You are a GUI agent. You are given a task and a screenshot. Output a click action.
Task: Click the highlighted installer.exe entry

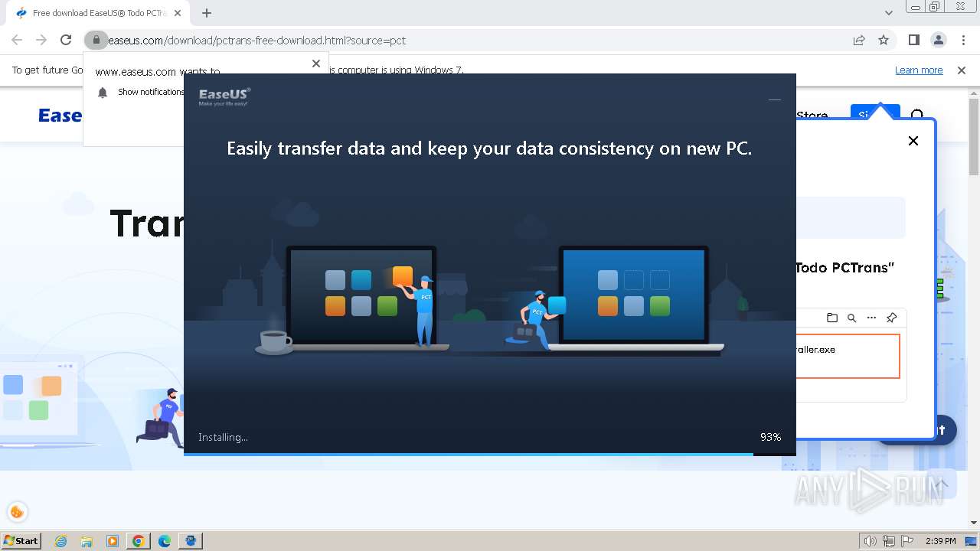[848, 355]
